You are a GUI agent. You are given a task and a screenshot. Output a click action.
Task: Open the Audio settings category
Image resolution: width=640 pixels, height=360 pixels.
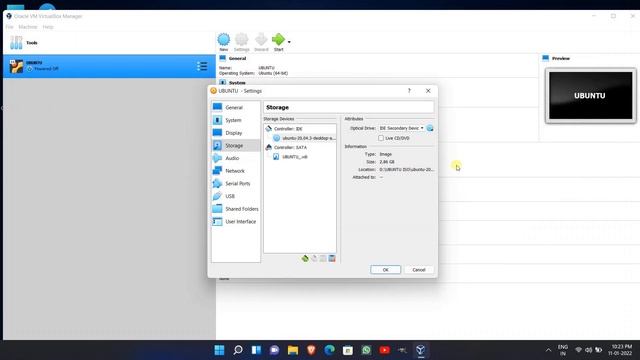tap(236, 158)
